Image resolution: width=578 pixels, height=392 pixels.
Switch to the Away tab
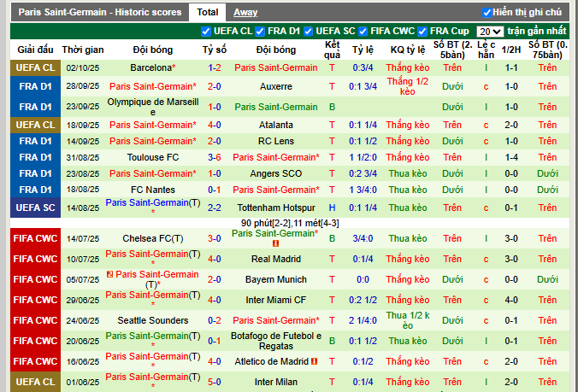point(245,13)
